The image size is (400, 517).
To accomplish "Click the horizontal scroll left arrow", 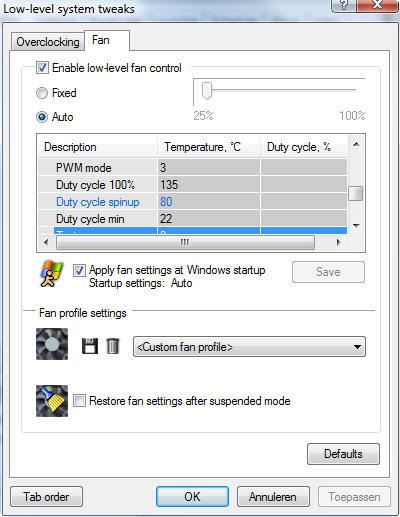I will [46, 242].
